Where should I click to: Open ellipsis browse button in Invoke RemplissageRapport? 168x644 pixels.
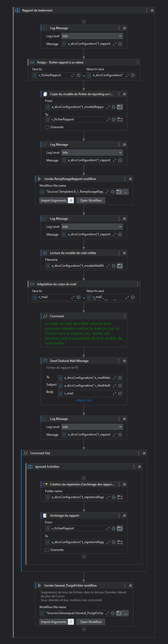click(x=125, y=192)
